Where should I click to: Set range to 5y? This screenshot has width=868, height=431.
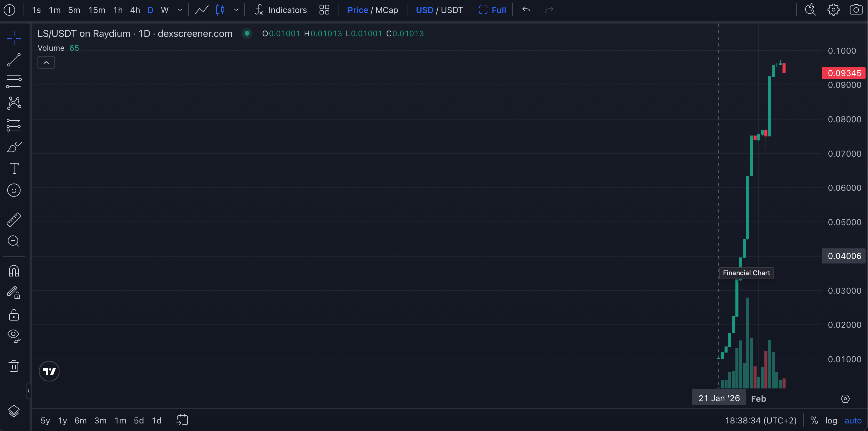tap(45, 420)
